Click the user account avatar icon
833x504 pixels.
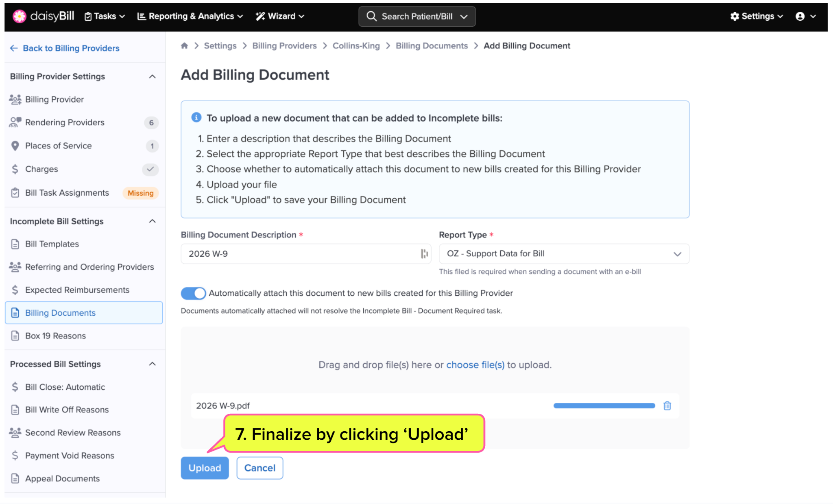coord(800,16)
